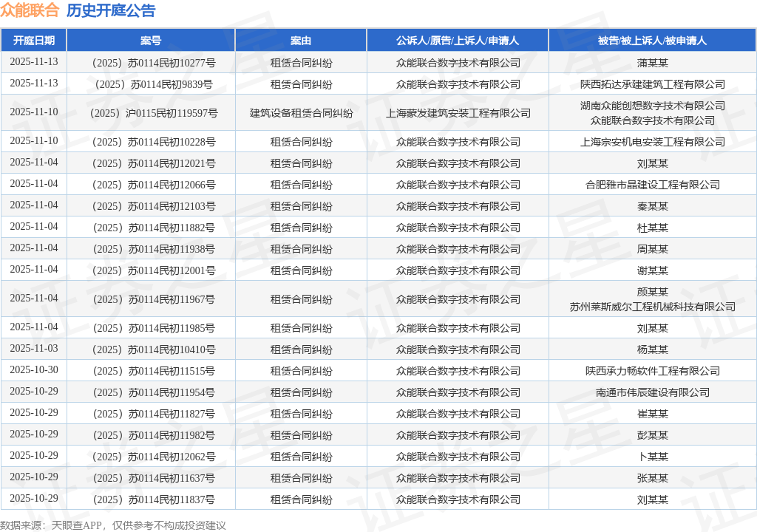Click defendant 湖南众能创想数字技术有限公司
The width and height of the screenshot is (757, 532).
coord(652,106)
